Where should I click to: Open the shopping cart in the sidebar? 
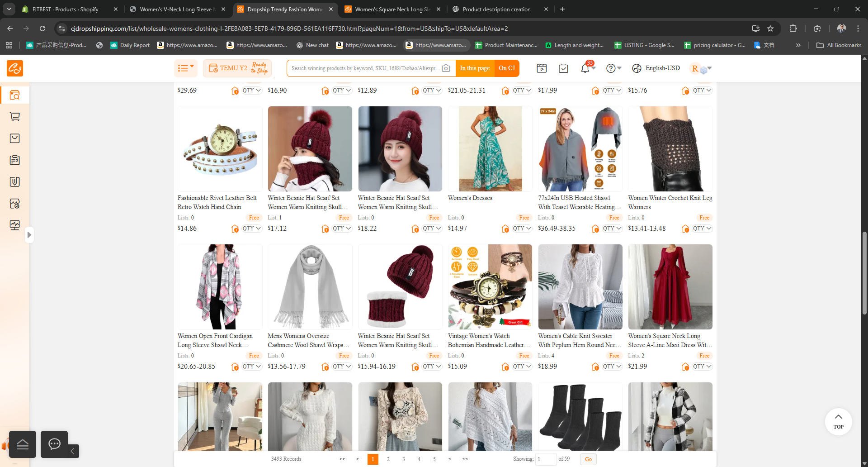[x=15, y=117]
